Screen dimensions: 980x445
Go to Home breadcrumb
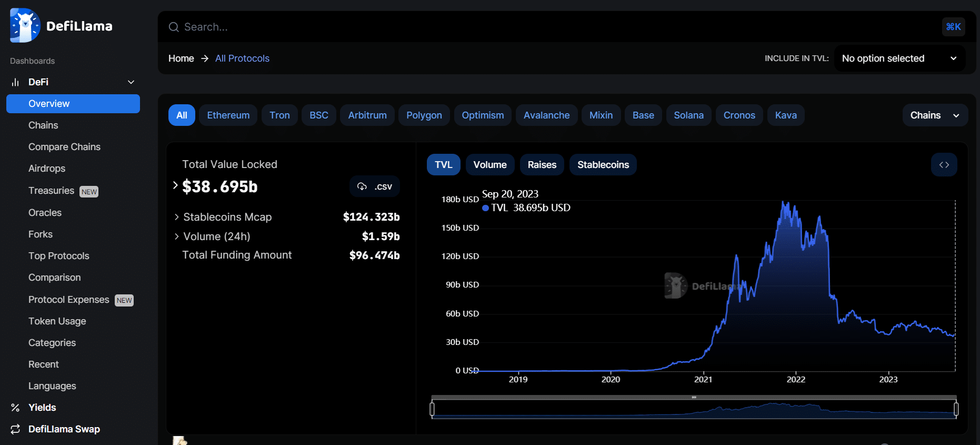click(181, 58)
